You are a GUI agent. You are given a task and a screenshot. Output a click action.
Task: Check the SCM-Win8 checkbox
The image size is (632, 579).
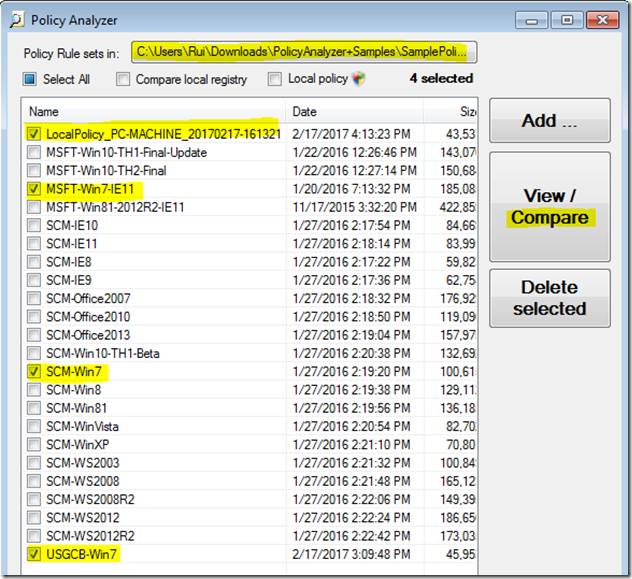click(x=34, y=390)
